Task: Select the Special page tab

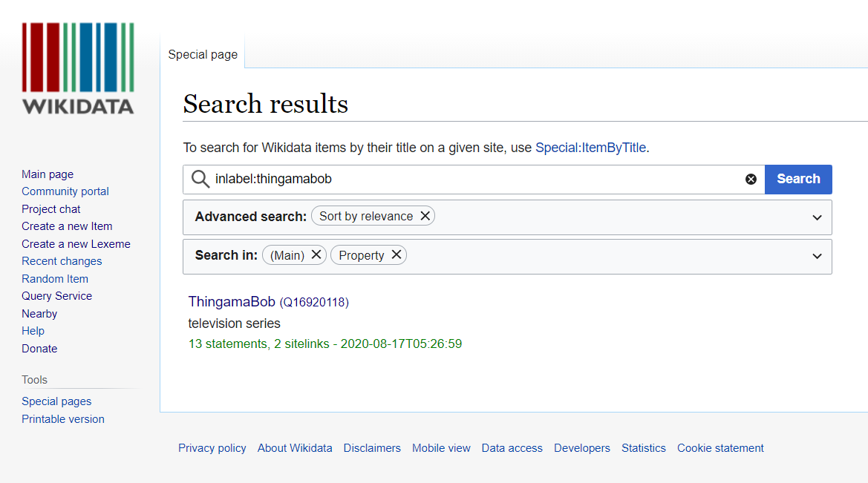Action: (x=203, y=55)
